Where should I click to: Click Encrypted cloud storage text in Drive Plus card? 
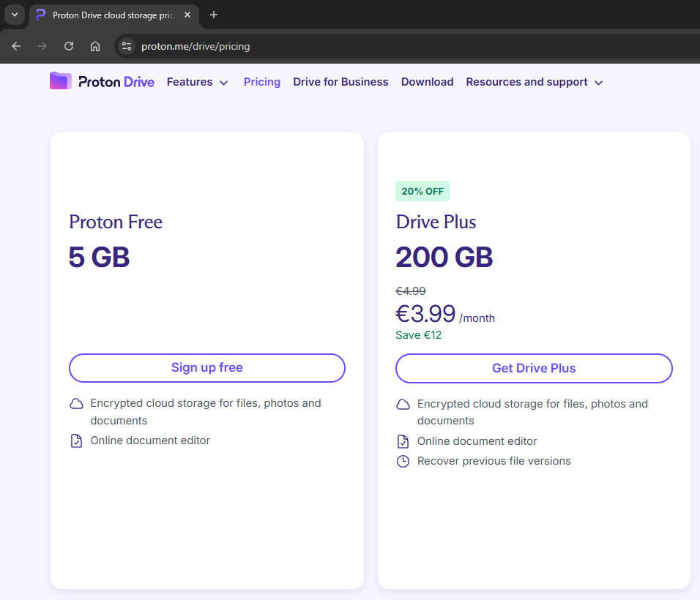532,412
